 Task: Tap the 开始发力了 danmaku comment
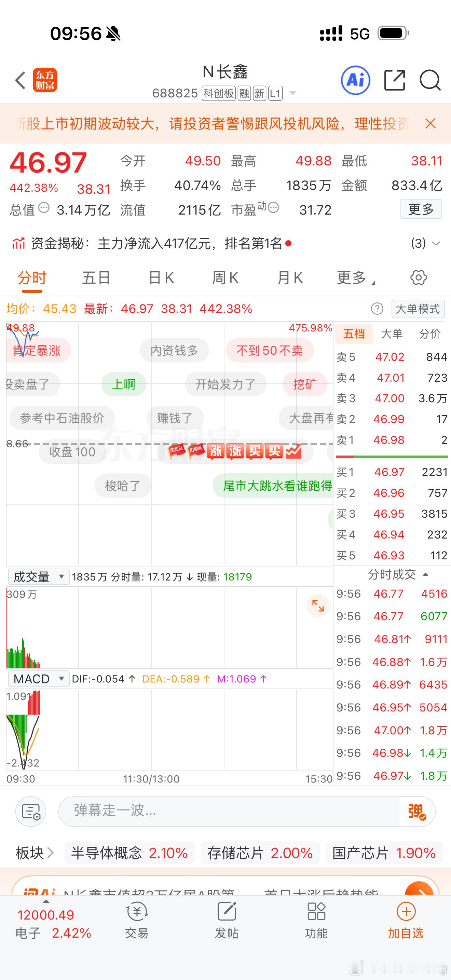pos(225,384)
